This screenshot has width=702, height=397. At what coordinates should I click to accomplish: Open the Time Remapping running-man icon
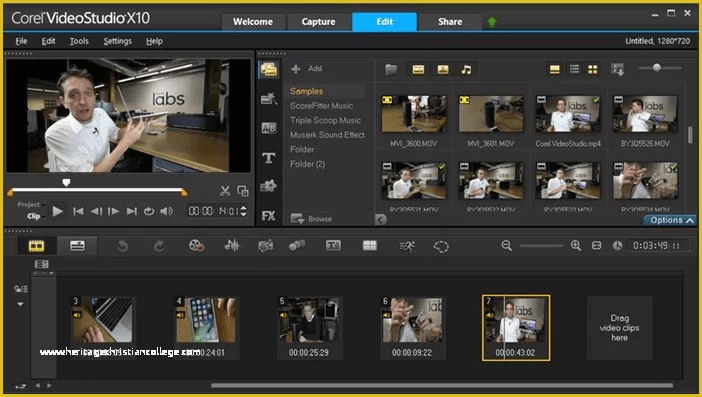coord(407,246)
